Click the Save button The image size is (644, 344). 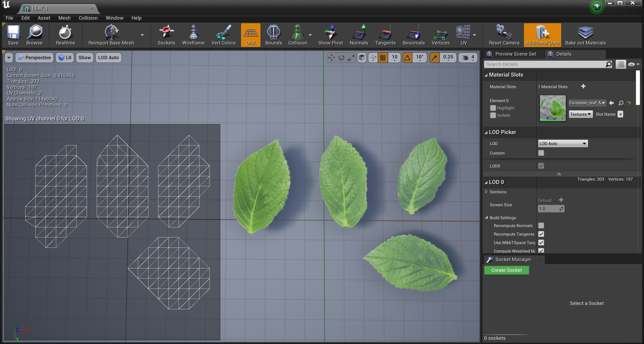coord(13,35)
